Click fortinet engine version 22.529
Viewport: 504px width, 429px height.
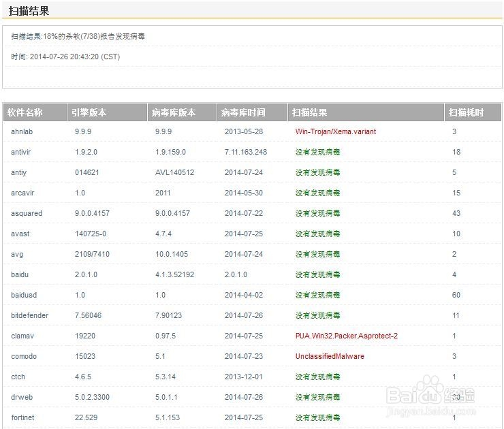click(86, 417)
